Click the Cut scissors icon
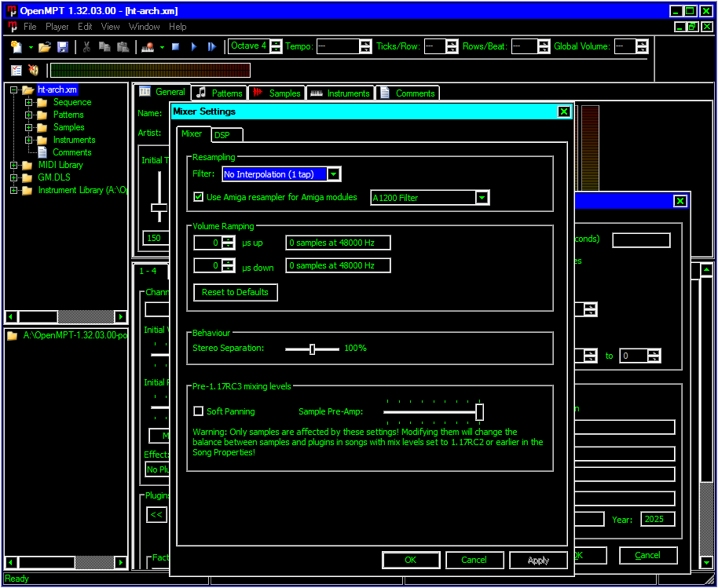This screenshot has height=588, width=718. (86, 46)
